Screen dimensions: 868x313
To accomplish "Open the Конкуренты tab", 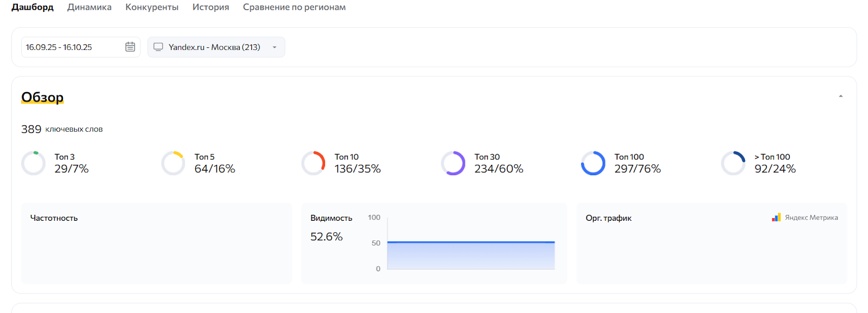I will point(152,7).
